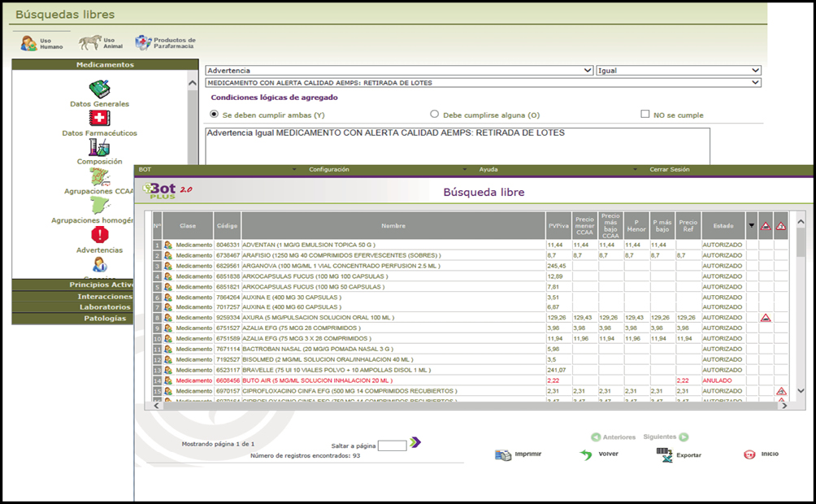Select 'Se deben cumplir ambas (Y)' radio

click(x=215, y=115)
